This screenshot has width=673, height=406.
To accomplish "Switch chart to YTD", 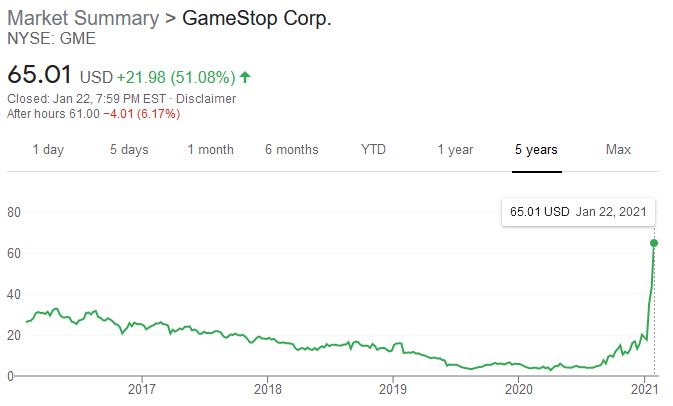I will click(374, 150).
